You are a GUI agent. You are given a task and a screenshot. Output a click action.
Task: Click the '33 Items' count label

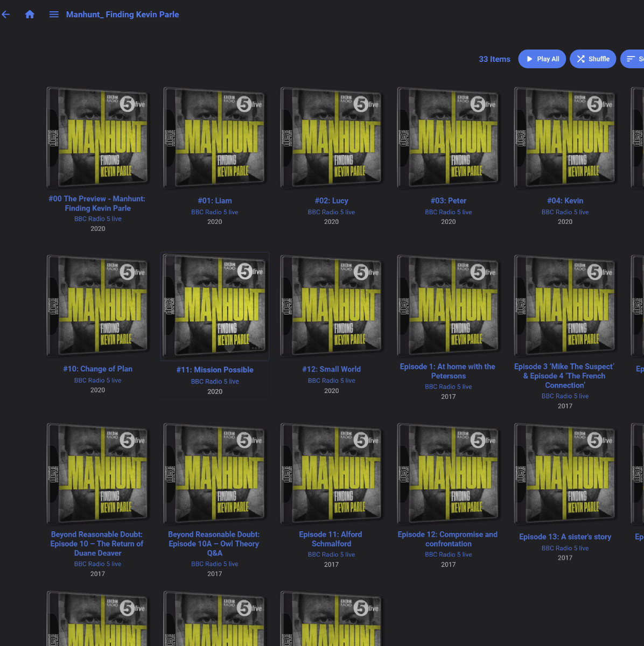[x=494, y=59]
